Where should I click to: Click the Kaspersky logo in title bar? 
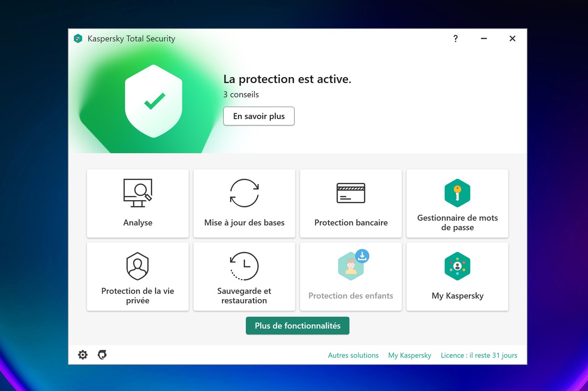78,39
